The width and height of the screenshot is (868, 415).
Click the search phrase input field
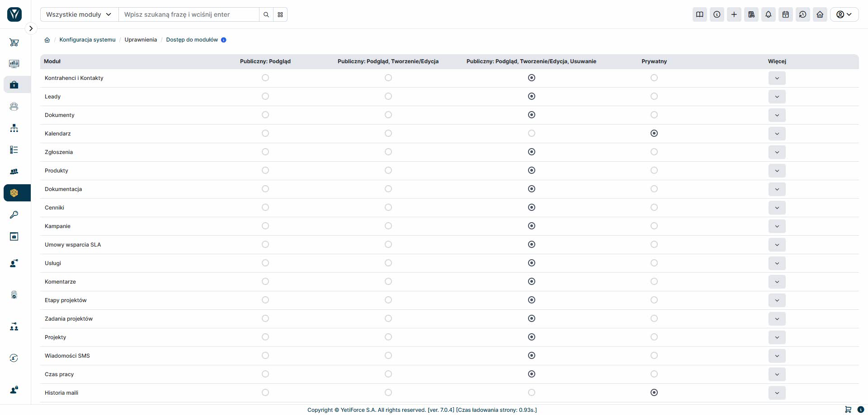(189, 14)
